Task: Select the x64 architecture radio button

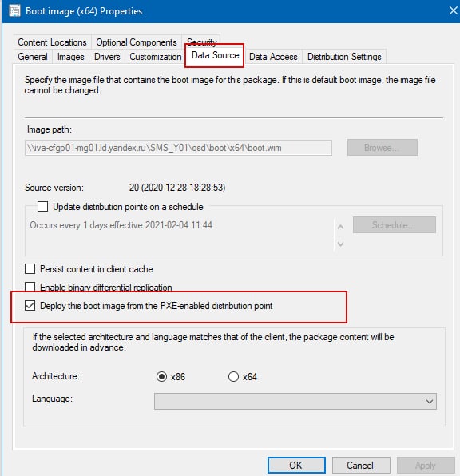Action: (233, 377)
